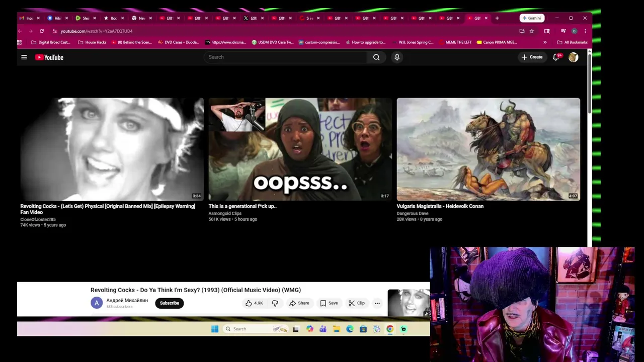
Task: Click the 'Revolting Cocks - Do Ya Think I'm Sexy?' title
Action: click(196, 290)
